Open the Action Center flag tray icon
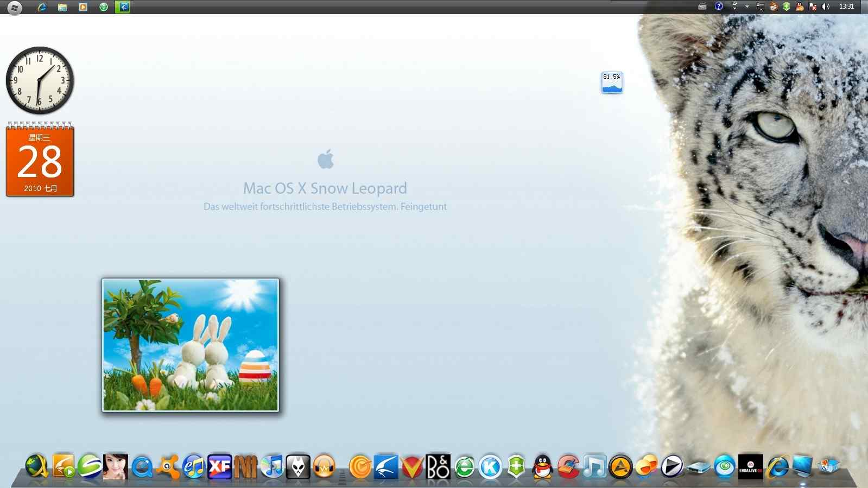The height and width of the screenshot is (488, 868). coord(813,7)
